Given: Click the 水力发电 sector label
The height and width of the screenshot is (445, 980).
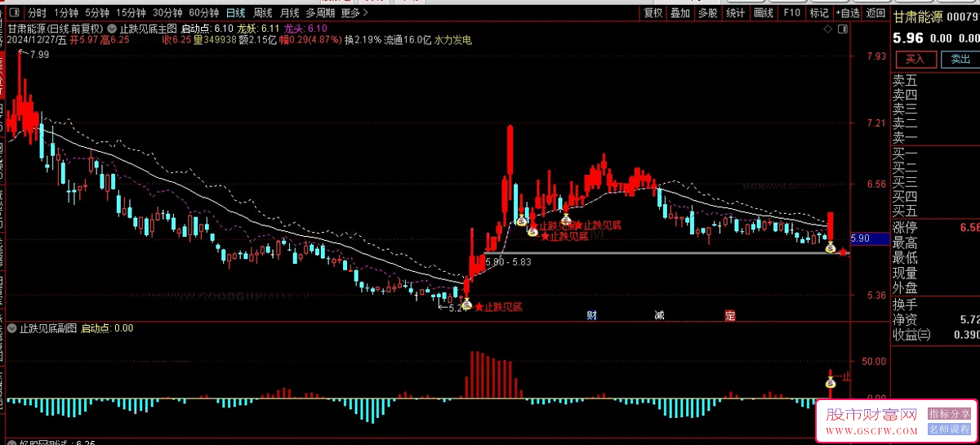Looking at the screenshot, I should coord(452,39).
